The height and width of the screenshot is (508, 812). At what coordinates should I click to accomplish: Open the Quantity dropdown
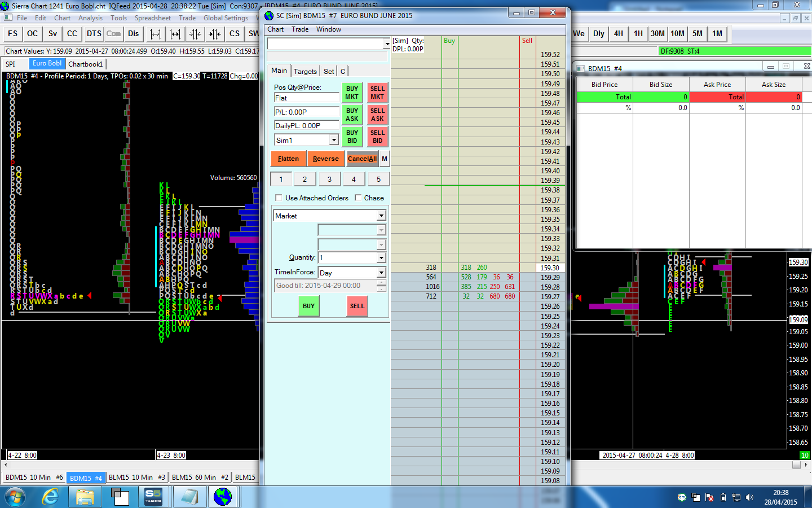tap(381, 257)
